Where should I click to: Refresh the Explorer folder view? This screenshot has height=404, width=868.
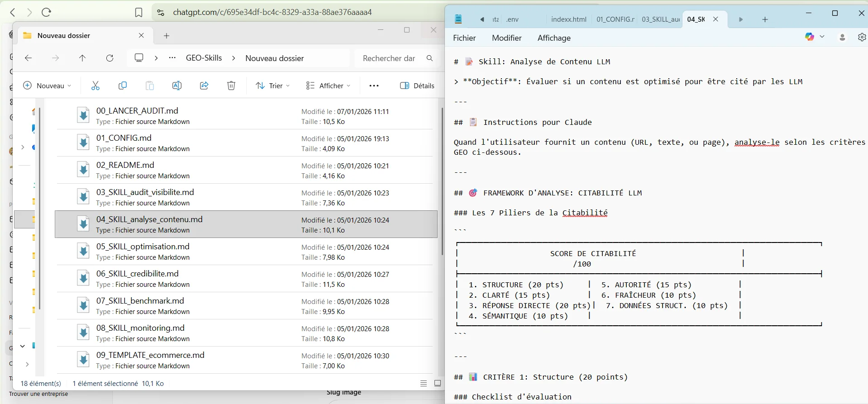point(110,58)
